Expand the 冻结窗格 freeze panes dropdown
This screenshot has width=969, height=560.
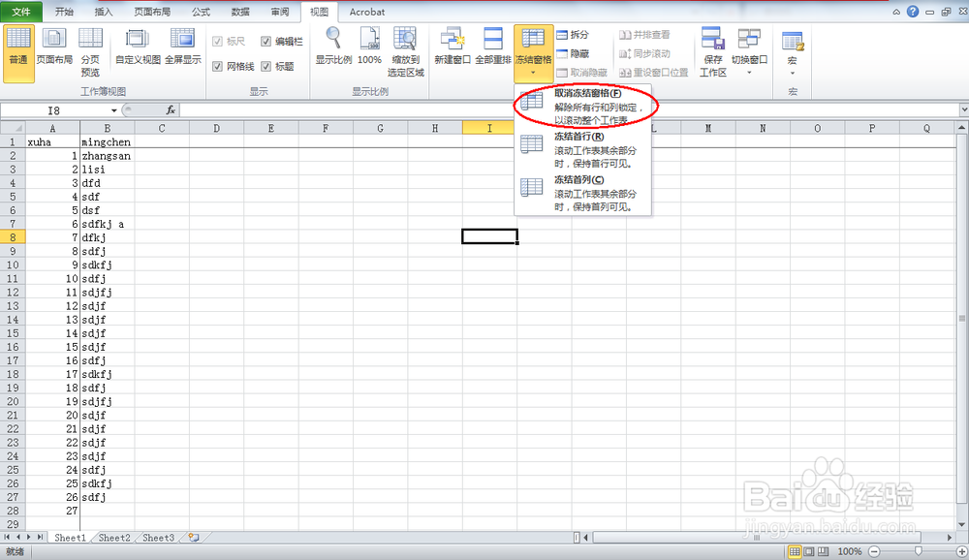coord(533,73)
